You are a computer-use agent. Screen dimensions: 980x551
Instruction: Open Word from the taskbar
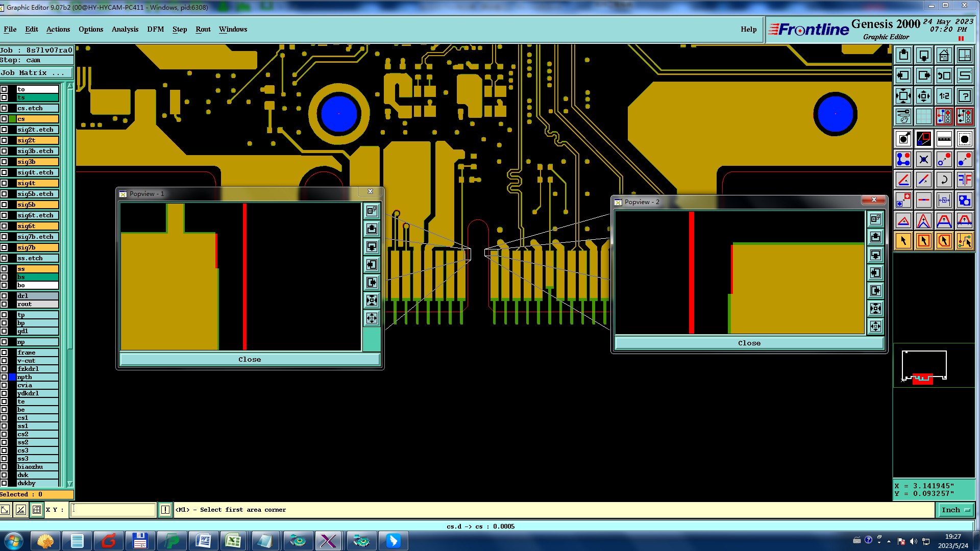pos(203,541)
